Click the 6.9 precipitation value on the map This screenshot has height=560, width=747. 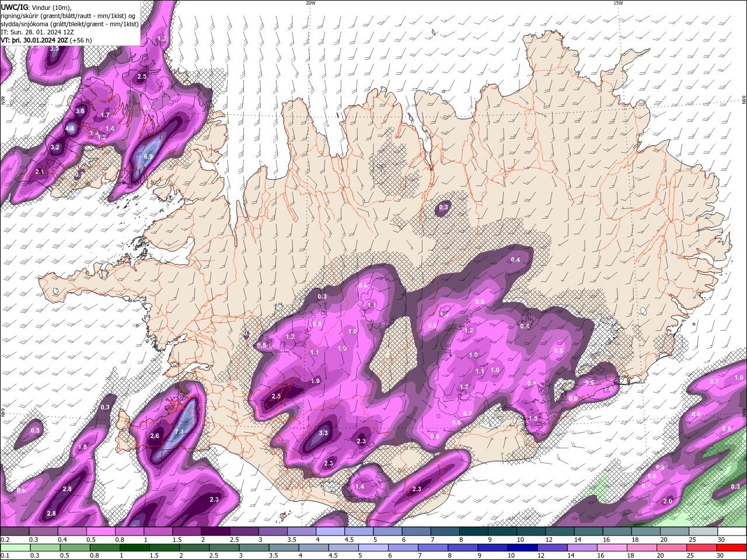tap(148, 156)
